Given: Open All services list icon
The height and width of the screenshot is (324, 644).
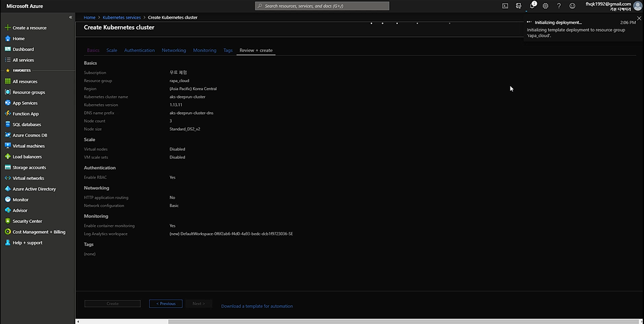Looking at the screenshot, I should (8, 60).
